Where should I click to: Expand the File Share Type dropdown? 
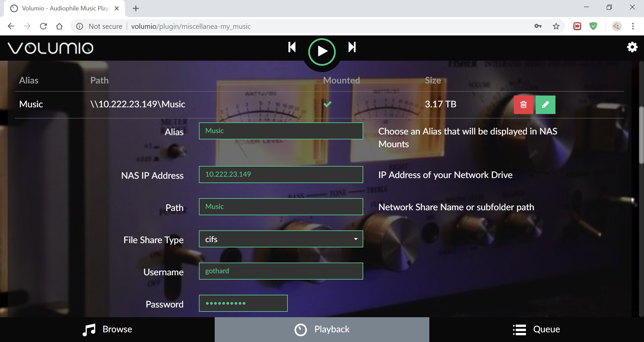coord(281,239)
